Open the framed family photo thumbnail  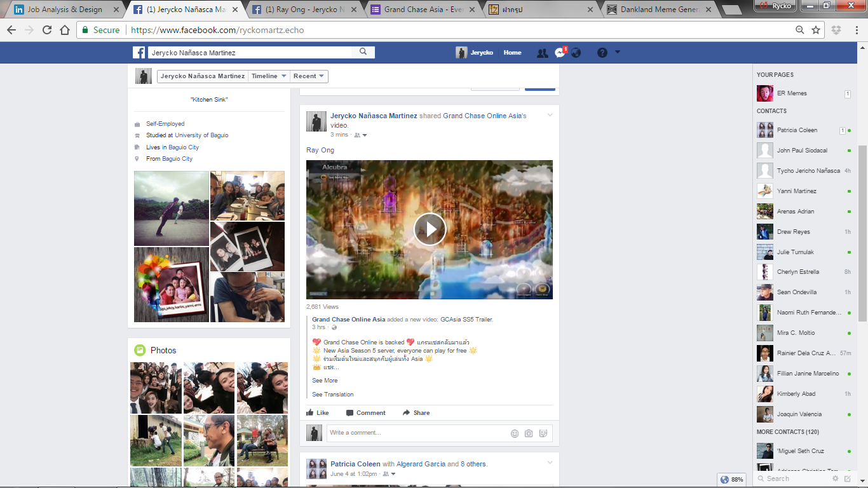point(172,285)
